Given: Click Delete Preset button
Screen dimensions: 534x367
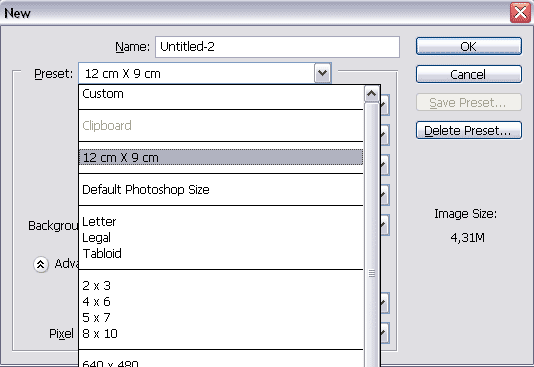Looking at the screenshot, I should (469, 130).
